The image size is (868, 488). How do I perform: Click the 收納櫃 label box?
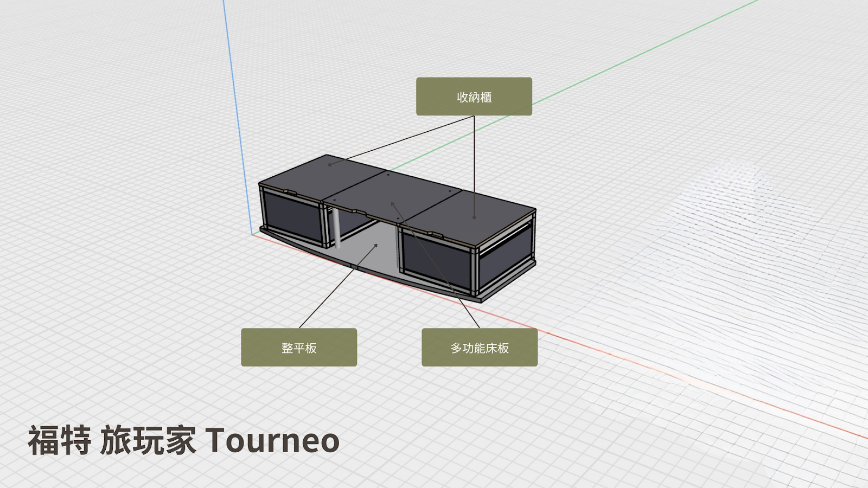(474, 97)
